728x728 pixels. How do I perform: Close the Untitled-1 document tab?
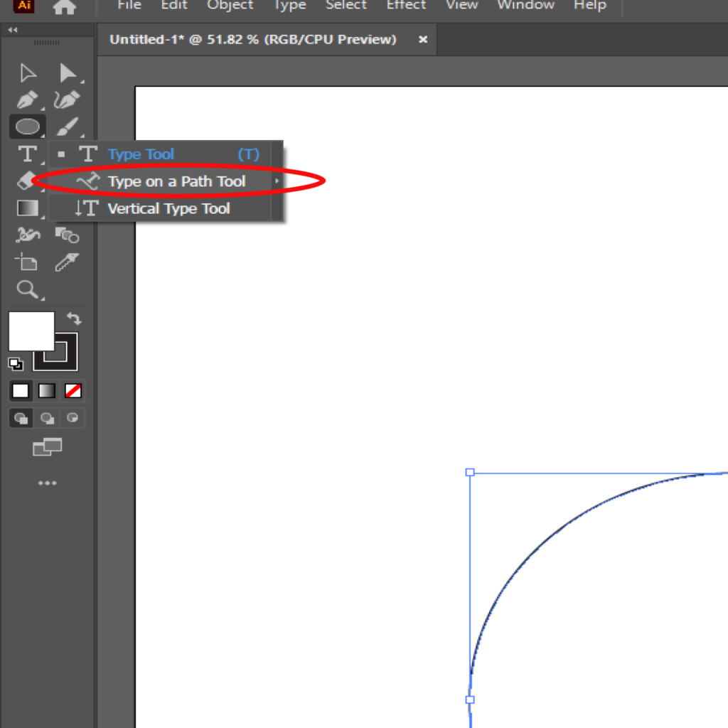point(423,40)
